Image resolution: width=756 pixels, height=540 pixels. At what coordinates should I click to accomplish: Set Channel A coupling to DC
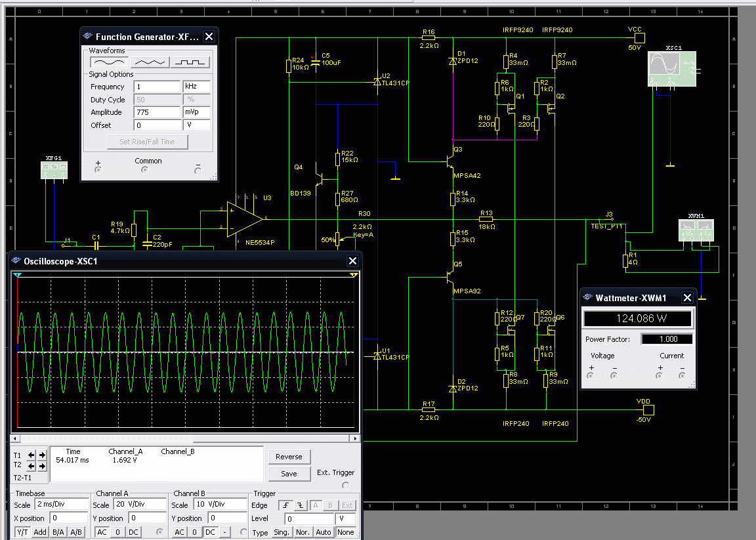click(x=133, y=532)
